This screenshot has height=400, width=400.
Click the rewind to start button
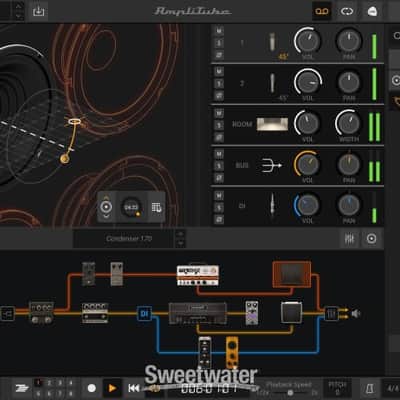pos(134,388)
